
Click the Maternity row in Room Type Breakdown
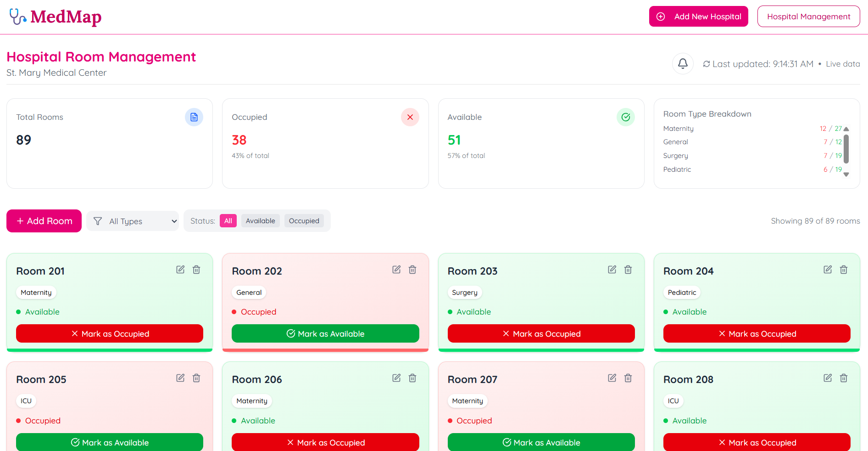tap(752, 129)
